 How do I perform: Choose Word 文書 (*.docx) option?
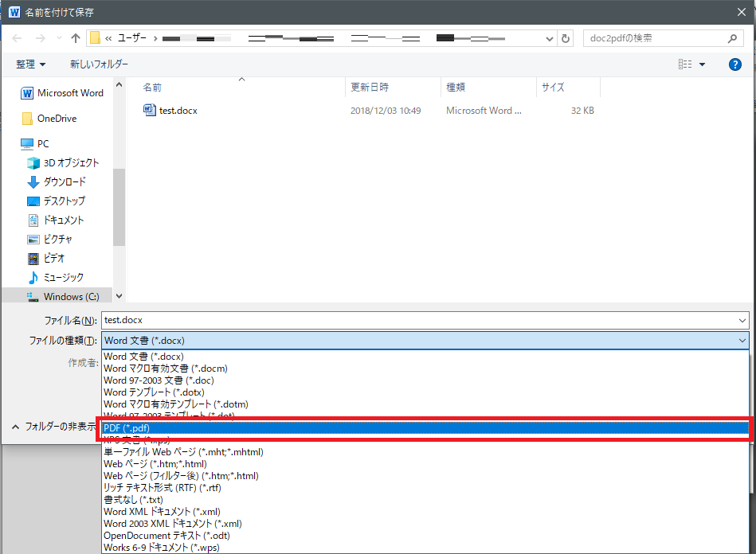(425, 357)
